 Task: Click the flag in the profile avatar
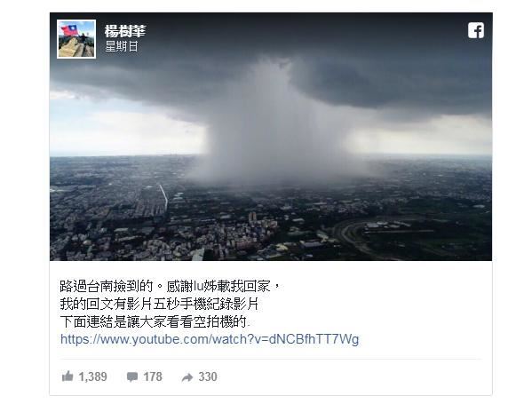(69, 30)
